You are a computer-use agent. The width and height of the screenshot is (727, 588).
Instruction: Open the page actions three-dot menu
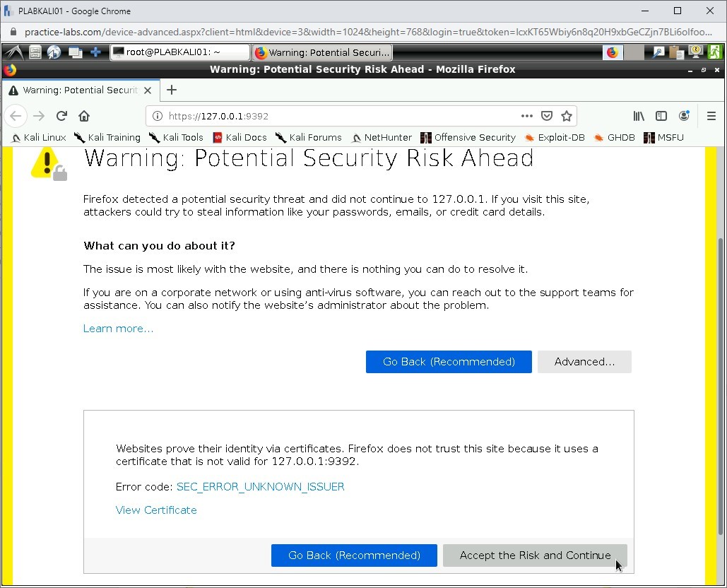(x=527, y=116)
